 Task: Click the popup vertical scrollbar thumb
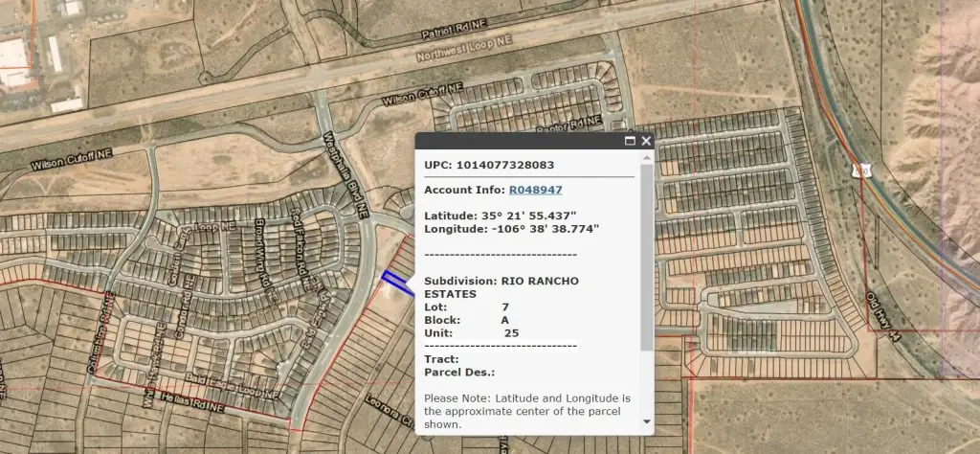[x=647, y=259]
